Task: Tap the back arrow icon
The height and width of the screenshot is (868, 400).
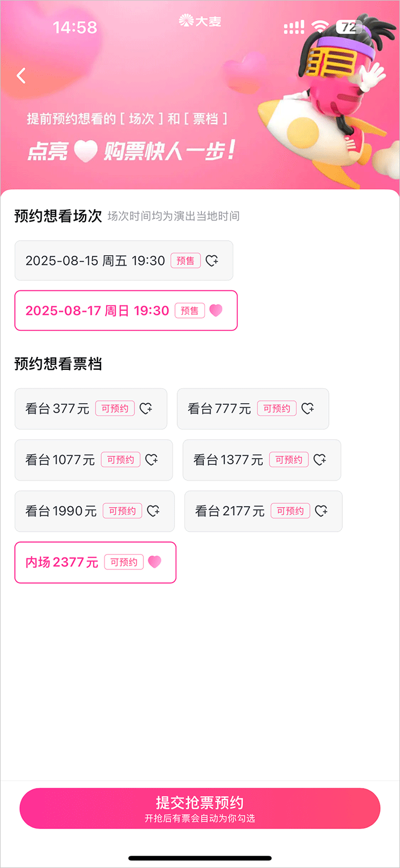Action: 21,76
